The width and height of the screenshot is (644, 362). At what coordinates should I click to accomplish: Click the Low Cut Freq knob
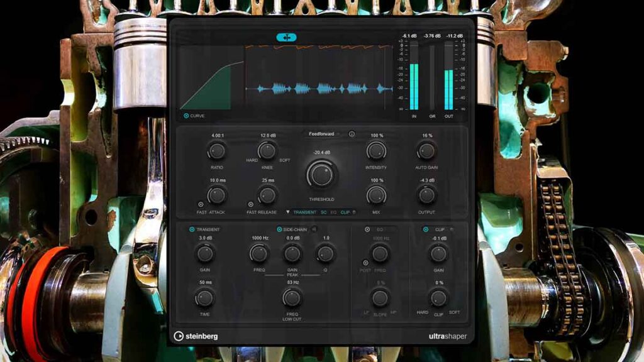pos(292,298)
